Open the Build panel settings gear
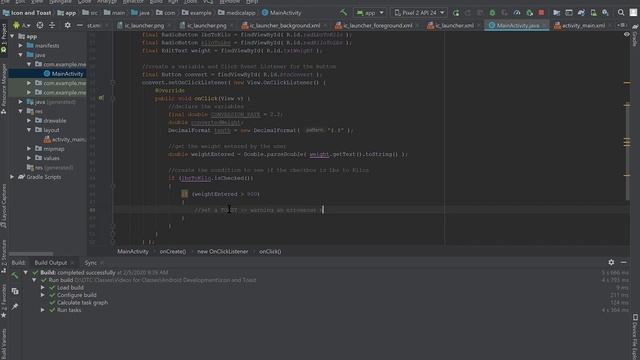This screenshot has width=640, height=360. [x=611, y=262]
